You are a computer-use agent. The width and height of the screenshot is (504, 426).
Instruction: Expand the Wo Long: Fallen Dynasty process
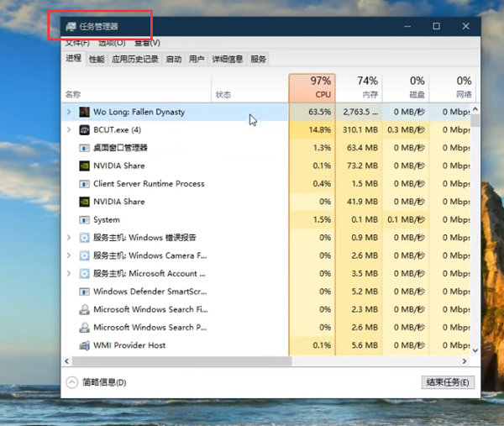[x=69, y=112]
